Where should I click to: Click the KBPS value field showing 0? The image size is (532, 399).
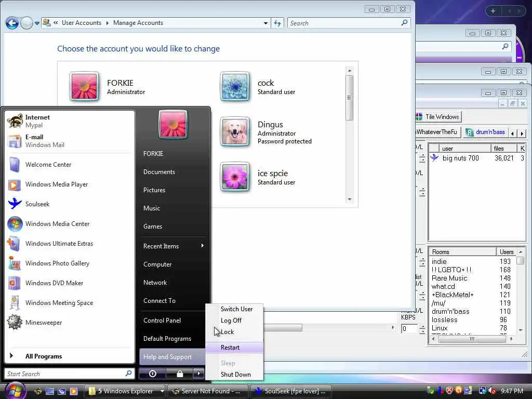pos(409,328)
